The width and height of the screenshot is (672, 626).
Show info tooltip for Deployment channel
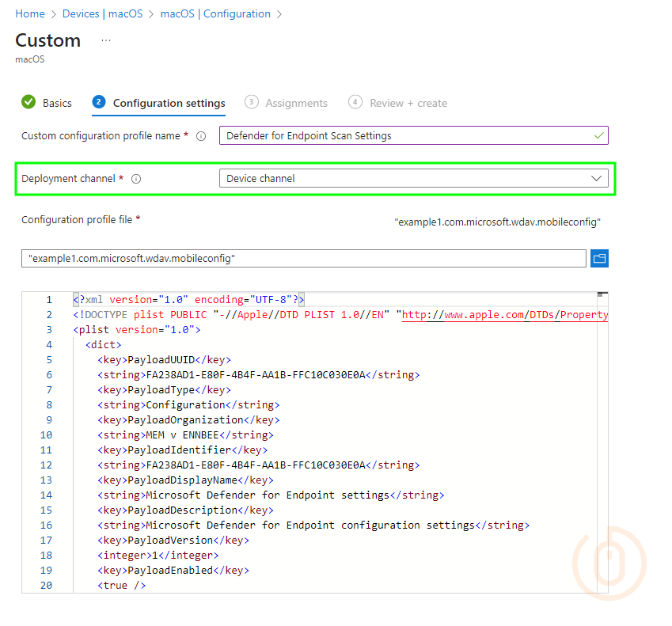(x=136, y=179)
